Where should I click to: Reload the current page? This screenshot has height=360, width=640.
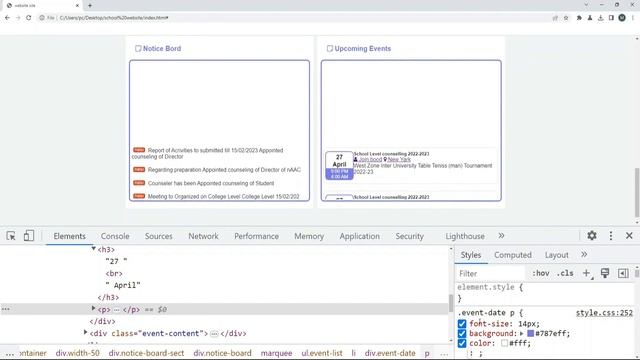[x=29, y=18]
